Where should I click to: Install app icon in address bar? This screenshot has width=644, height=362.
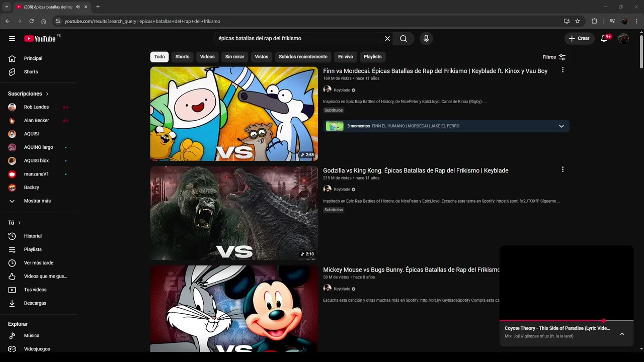pos(567,21)
